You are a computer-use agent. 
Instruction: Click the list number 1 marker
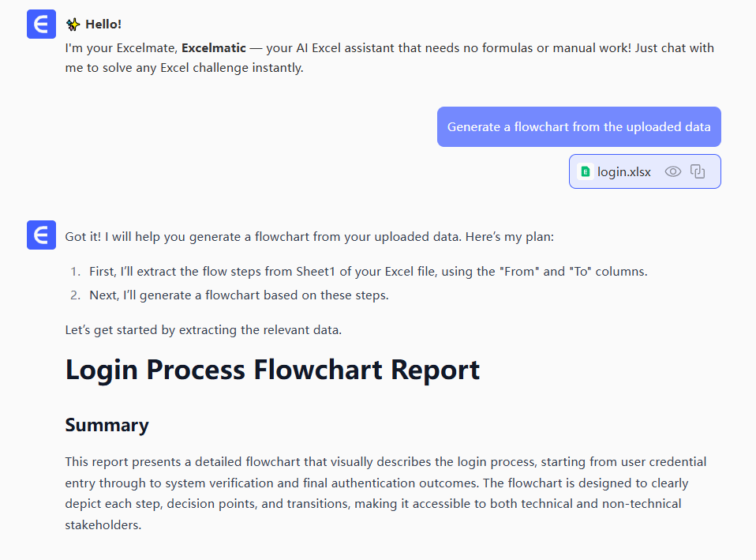76,272
